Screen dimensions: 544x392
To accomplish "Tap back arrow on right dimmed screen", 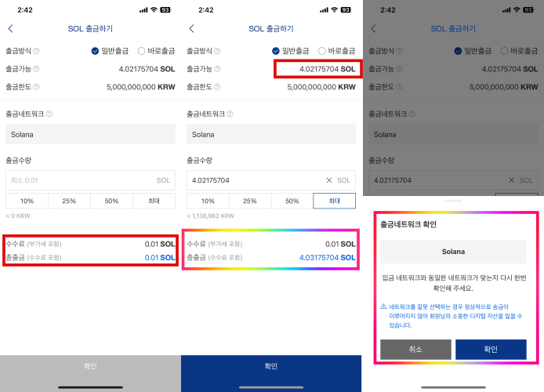I will click(x=373, y=28).
